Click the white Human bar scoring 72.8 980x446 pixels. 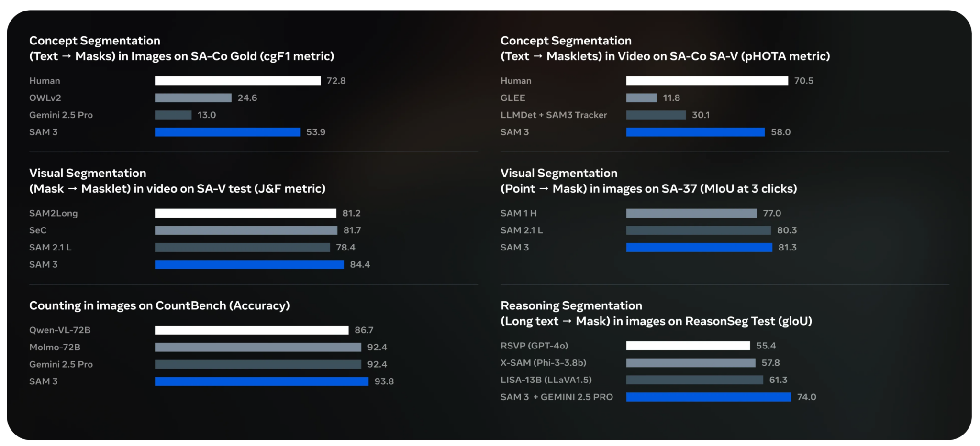pyautogui.click(x=237, y=81)
